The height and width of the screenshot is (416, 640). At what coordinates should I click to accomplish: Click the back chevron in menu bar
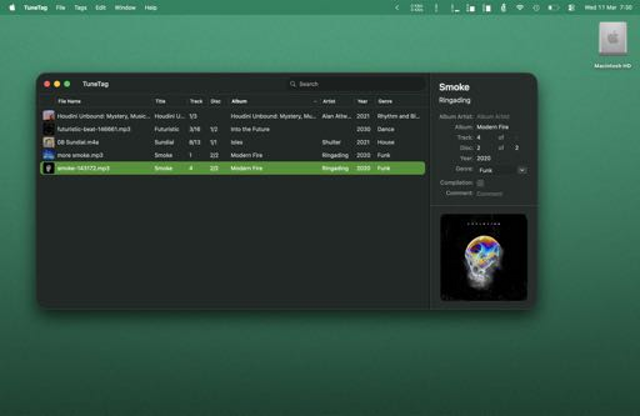[397, 7]
